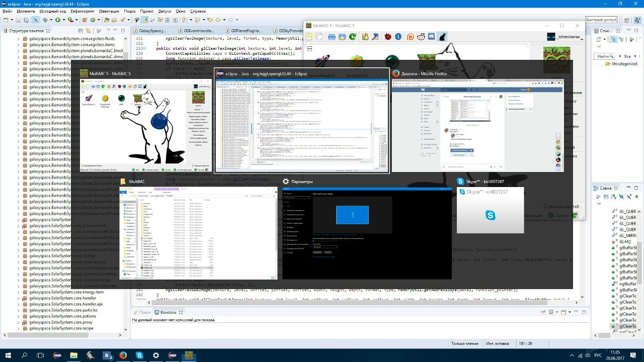Click the black cat icon in MultiMC toolbar
Image resolution: width=644 pixels, height=362 pixels.
click(x=442, y=36)
